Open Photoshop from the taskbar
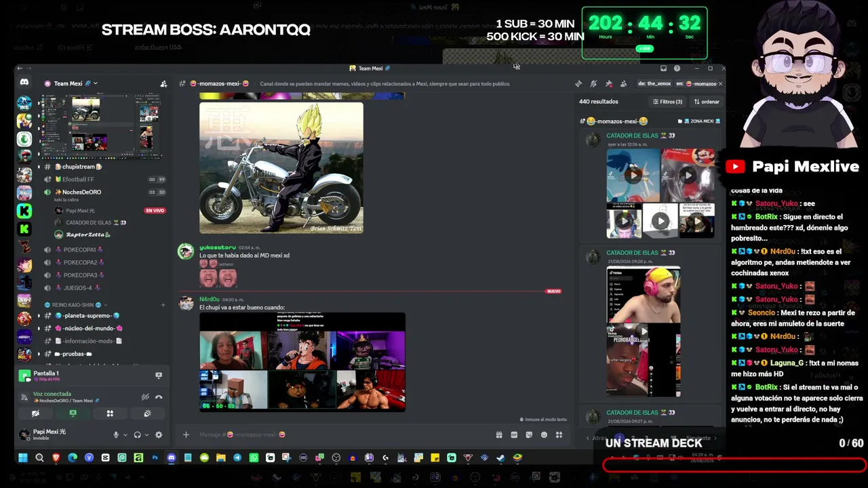The width and height of the screenshot is (868, 488). pyautogui.click(x=155, y=457)
